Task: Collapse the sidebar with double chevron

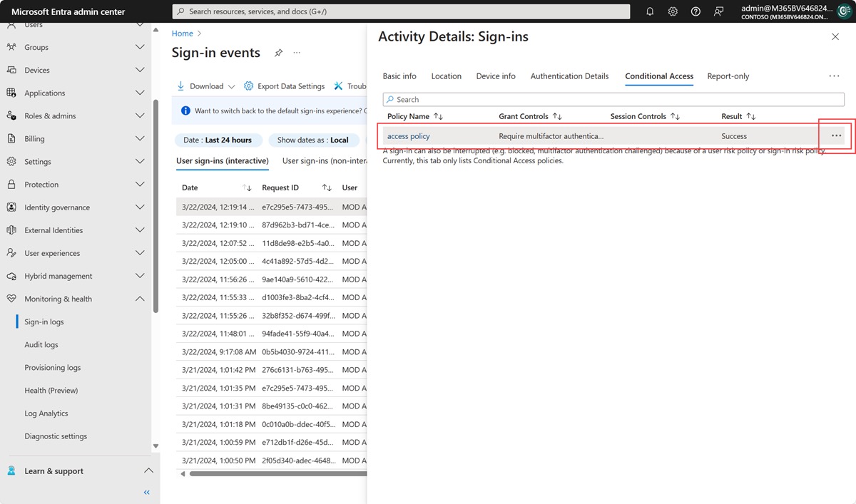Action: click(x=147, y=493)
